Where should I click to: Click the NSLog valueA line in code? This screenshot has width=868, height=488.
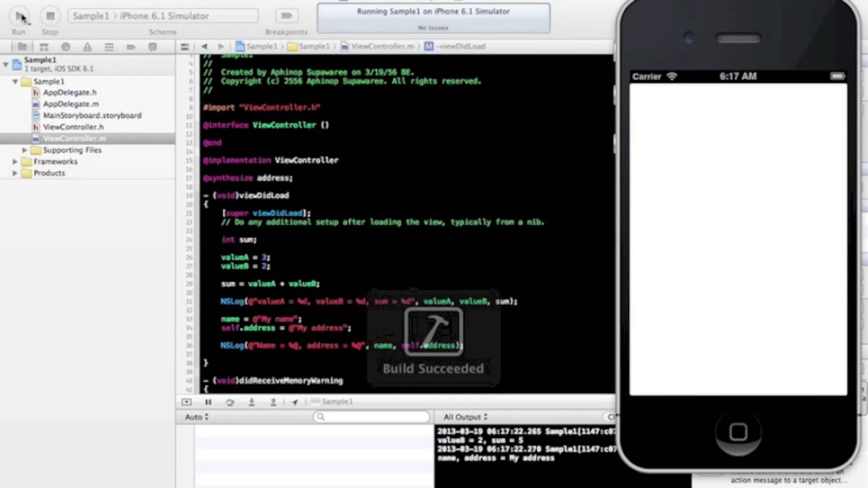(x=369, y=301)
